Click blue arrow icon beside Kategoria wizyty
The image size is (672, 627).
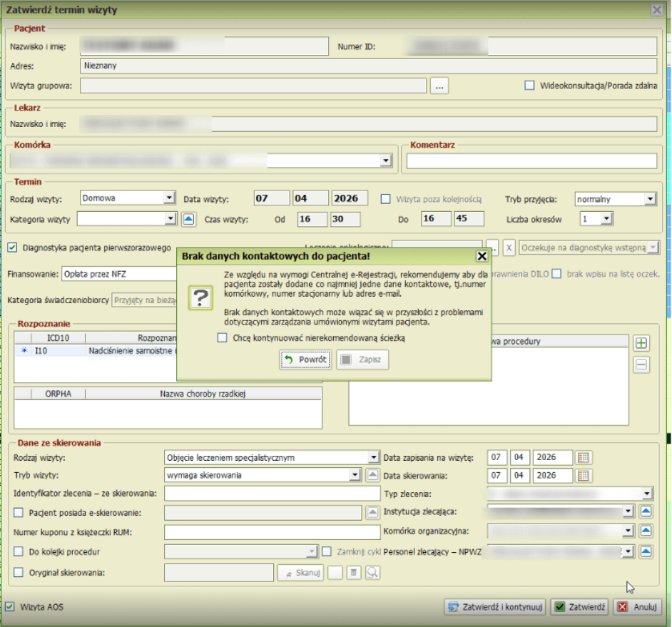[188, 219]
